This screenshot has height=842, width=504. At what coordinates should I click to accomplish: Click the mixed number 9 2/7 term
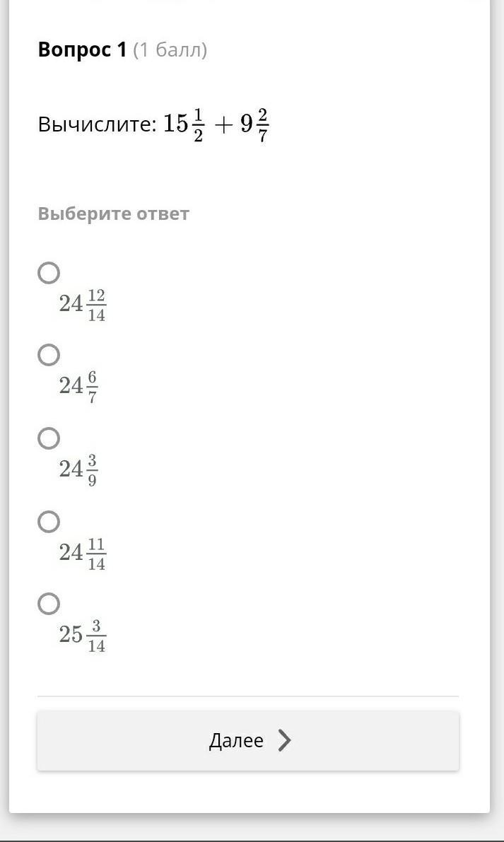coord(254,125)
